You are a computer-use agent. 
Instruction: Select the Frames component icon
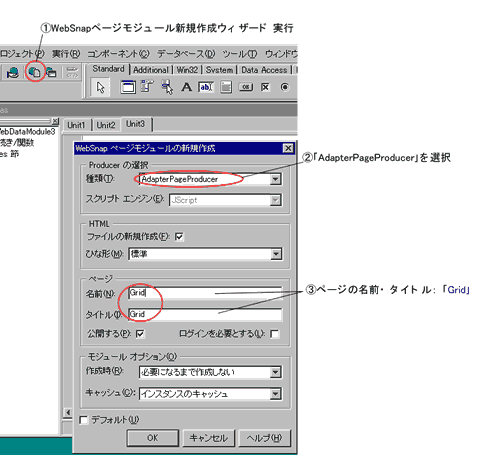click(x=128, y=87)
